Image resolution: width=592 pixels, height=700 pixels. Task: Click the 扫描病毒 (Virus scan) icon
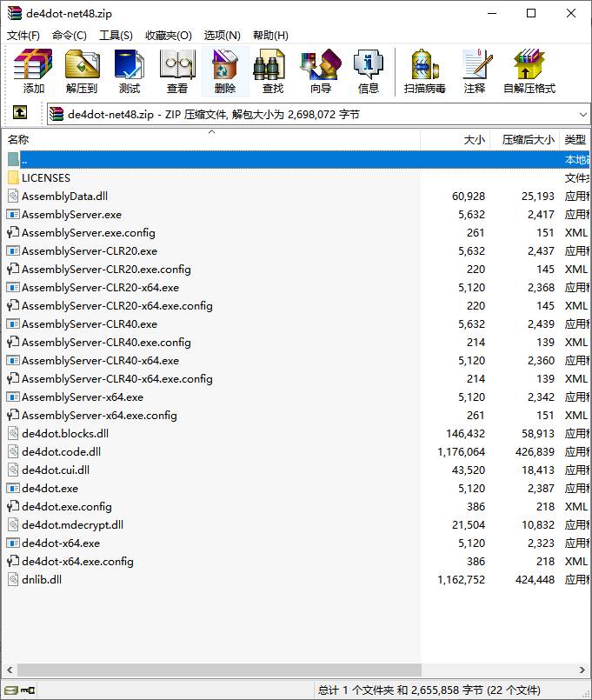(x=424, y=64)
